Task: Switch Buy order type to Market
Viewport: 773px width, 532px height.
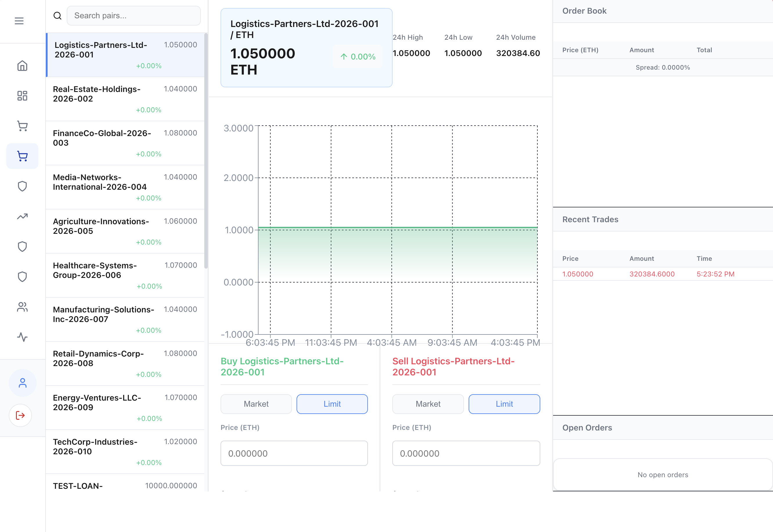Action: coord(256,404)
